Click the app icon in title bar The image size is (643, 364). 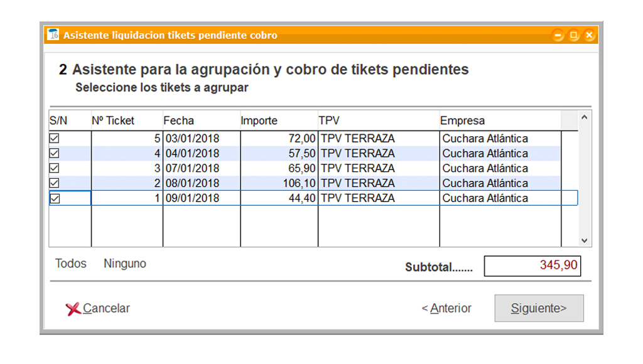53,35
